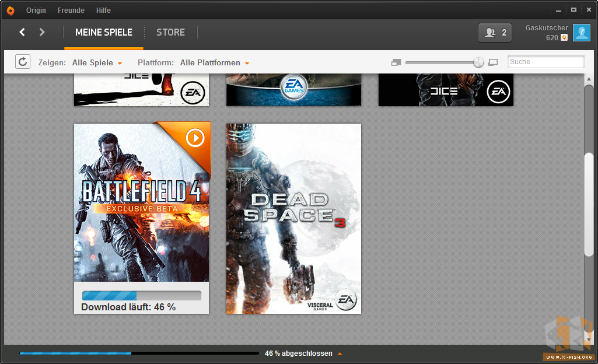This screenshot has height=364, width=598.
Task: Click the vertical scrollbar thumb
Action: pos(589,204)
